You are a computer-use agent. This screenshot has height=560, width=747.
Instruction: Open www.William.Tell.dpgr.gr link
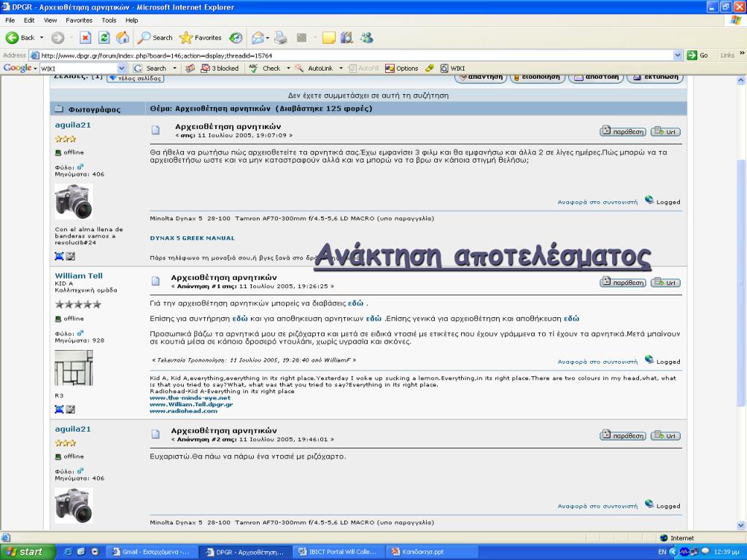click(191, 404)
